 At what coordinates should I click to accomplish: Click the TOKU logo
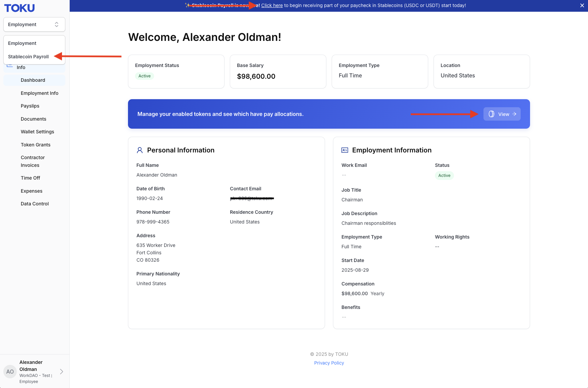19,8
